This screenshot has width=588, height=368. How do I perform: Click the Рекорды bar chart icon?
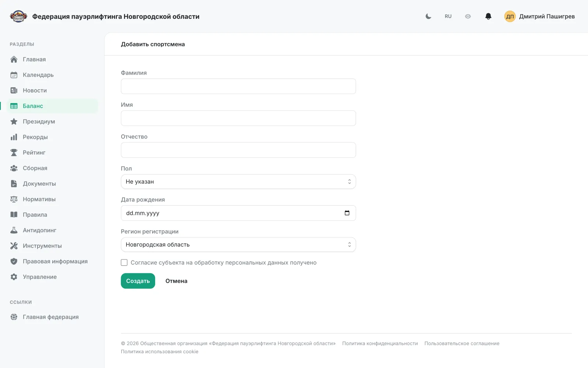point(14,137)
